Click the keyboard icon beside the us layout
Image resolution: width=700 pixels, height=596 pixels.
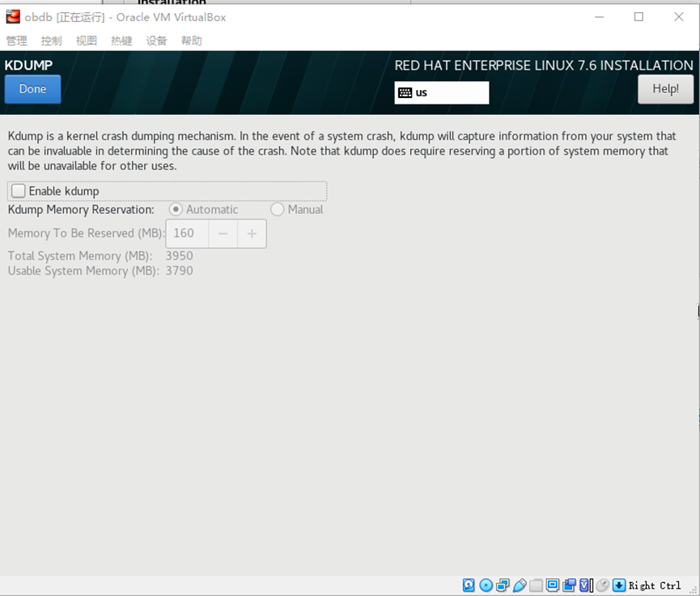point(405,92)
